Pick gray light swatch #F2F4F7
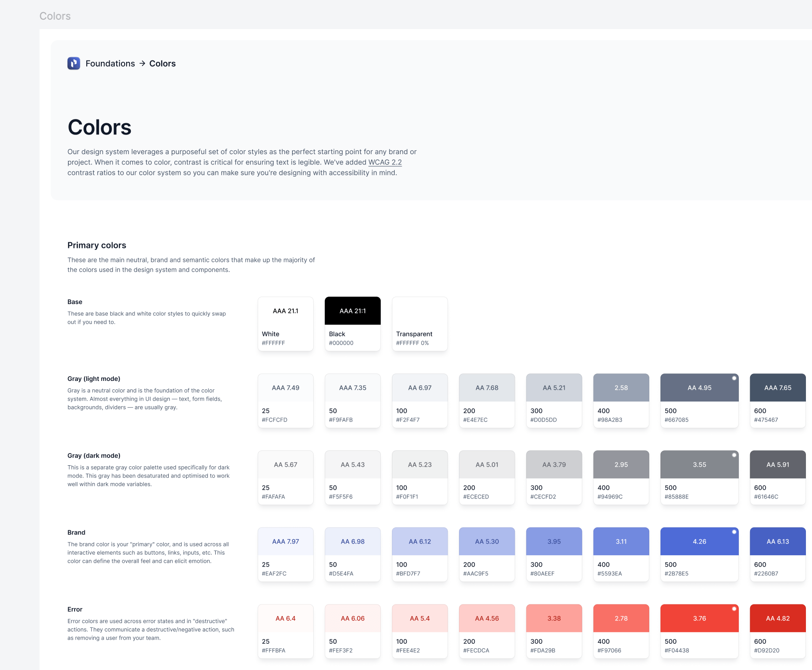 point(420,401)
